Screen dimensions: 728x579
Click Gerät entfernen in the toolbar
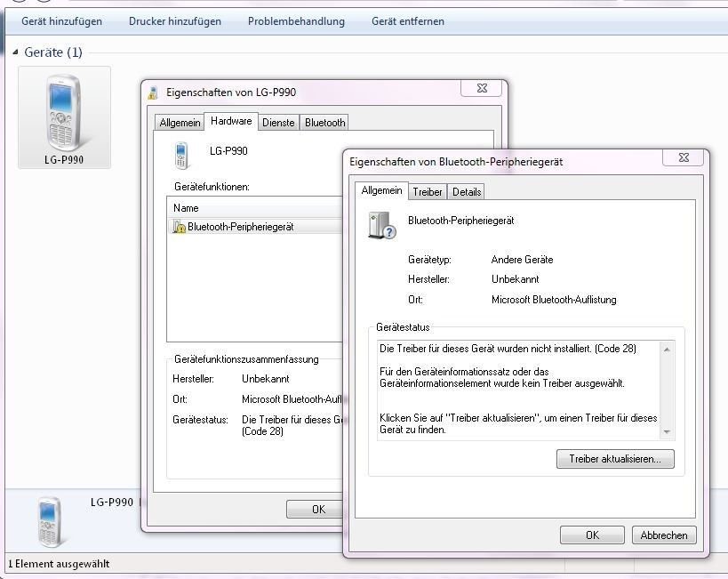click(x=408, y=21)
